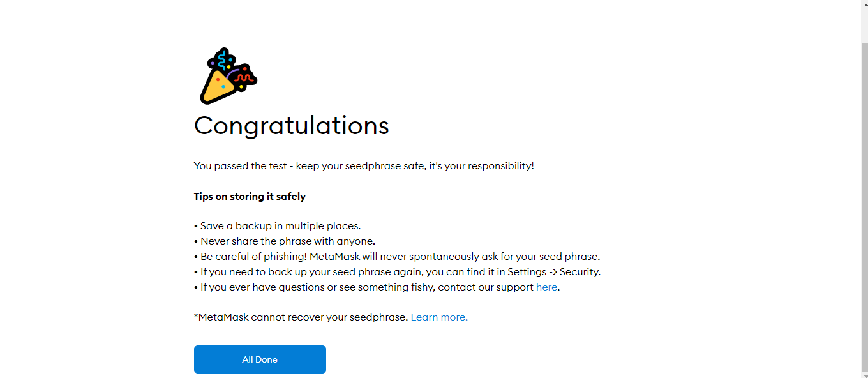This screenshot has width=868, height=378.
Task: Click the 'Save a backup in multiple places' tip
Action: (x=280, y=226)
